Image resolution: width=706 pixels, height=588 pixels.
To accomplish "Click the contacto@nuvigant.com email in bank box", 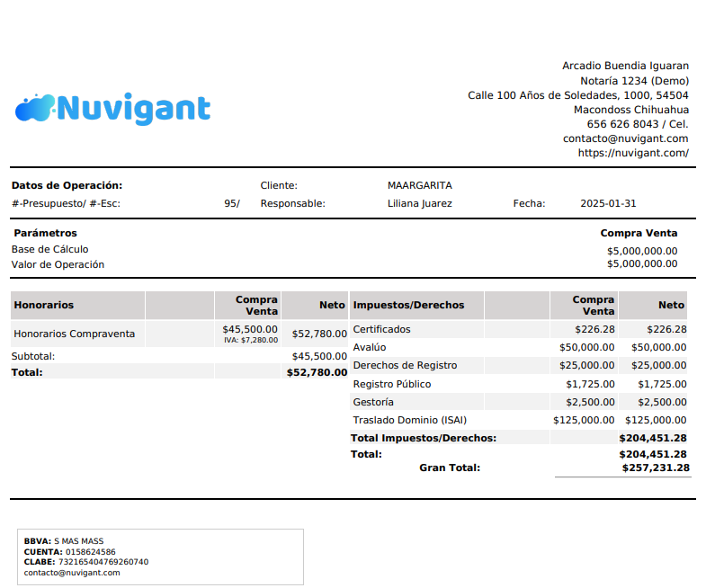I will pyautogui.click(x=72, y=573).
